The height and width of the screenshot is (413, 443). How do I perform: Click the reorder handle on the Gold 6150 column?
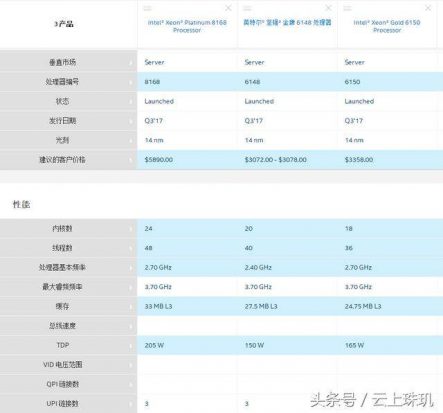(x=347, y=8)
